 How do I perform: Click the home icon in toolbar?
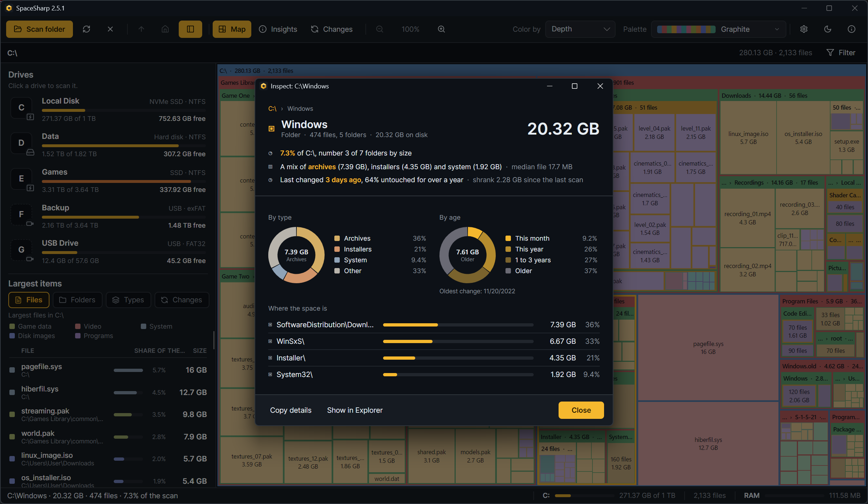pos(165,29)
